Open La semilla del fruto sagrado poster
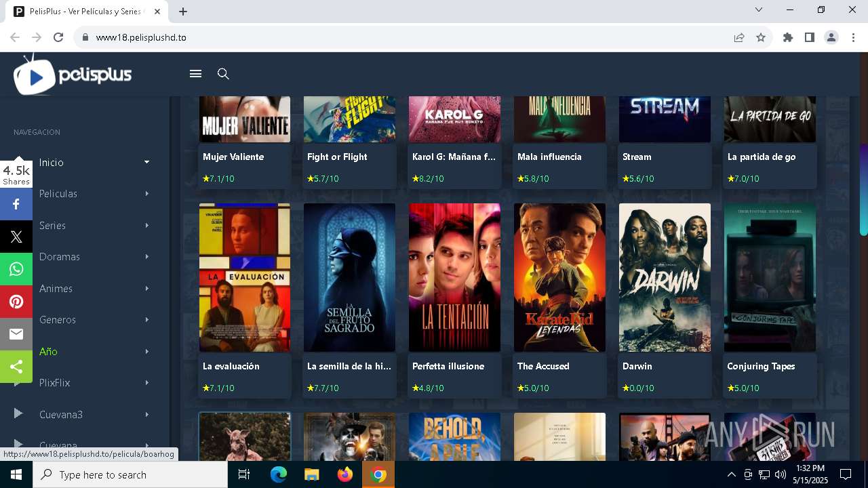This screenshot has height=488, width=868. coord(349,277)
